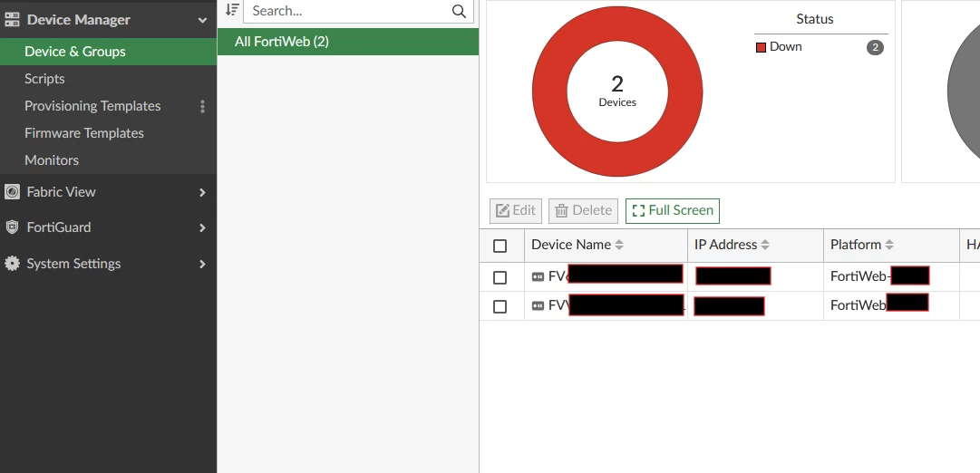Click the 2 Devices center label
This screenshot has height=473, width=980.
pyautogui.click(x=617, y=91)
